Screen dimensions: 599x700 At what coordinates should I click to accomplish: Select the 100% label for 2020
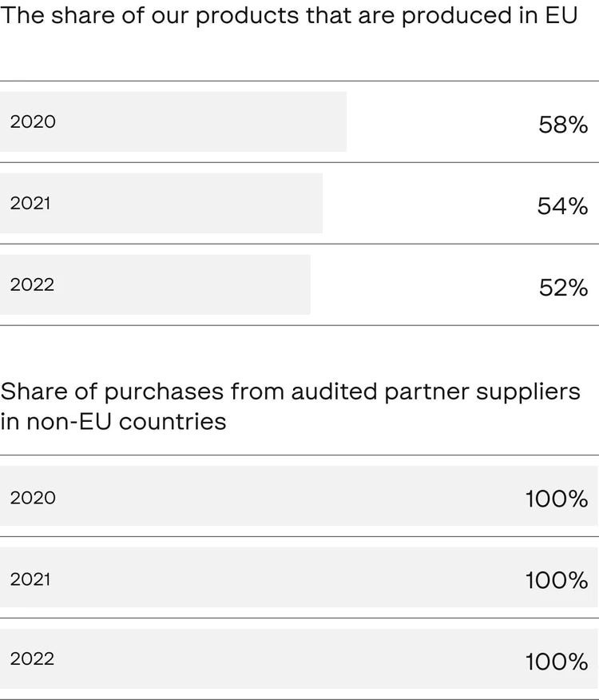tap(557, 499)
